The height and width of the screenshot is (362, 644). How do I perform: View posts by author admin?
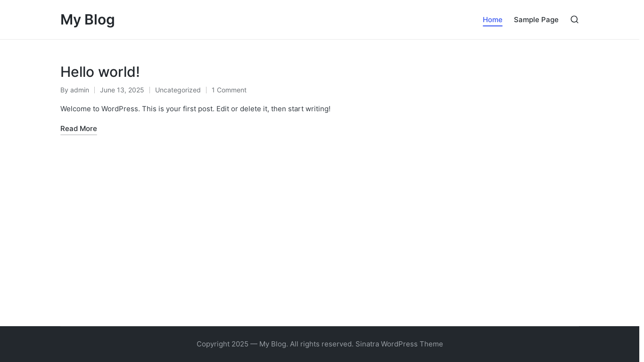pyautogui.click(x=80, y=90)
